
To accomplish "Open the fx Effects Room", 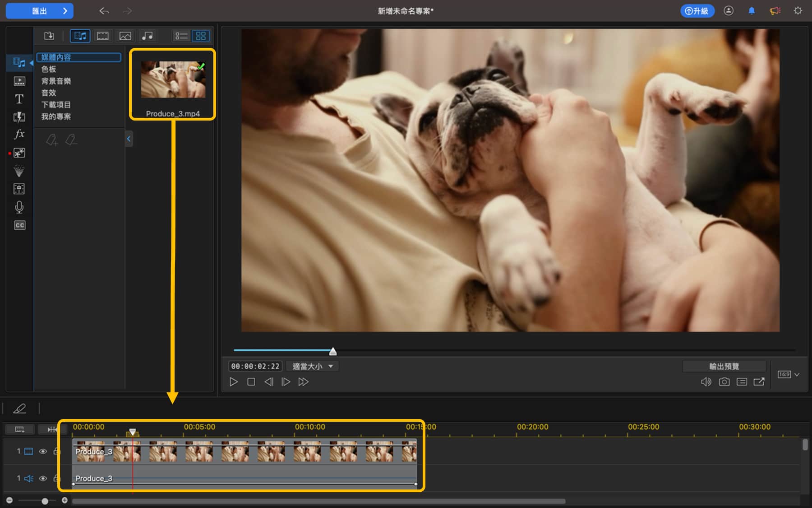I will click(19, 134).
